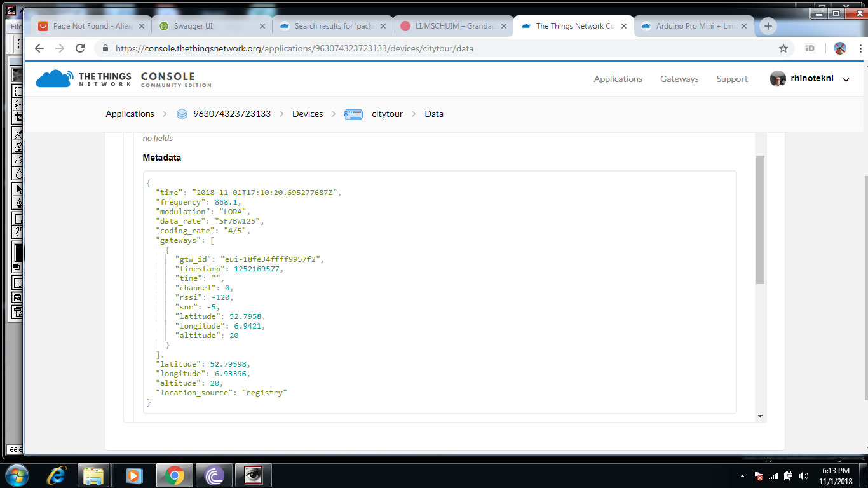Open Support in the top navigation
This screenshot has height=488, width=868.
pos(732,79)
